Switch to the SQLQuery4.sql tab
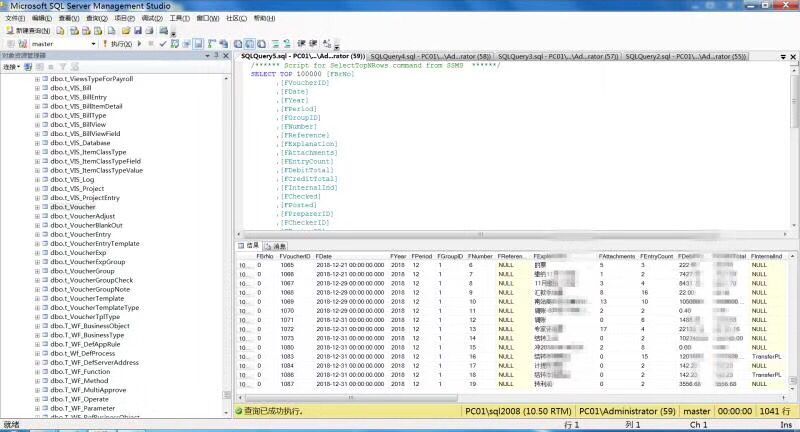 [429, 57]
